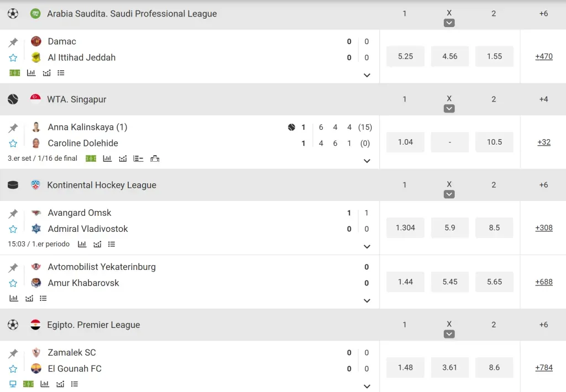Open Egipto. Premier League header

point(93,325)
